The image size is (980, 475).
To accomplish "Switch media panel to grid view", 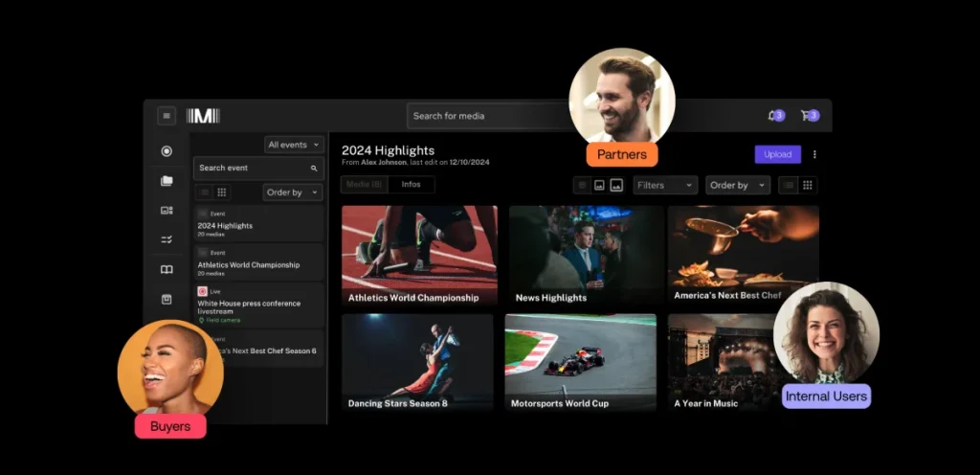I will coord(808,185).
